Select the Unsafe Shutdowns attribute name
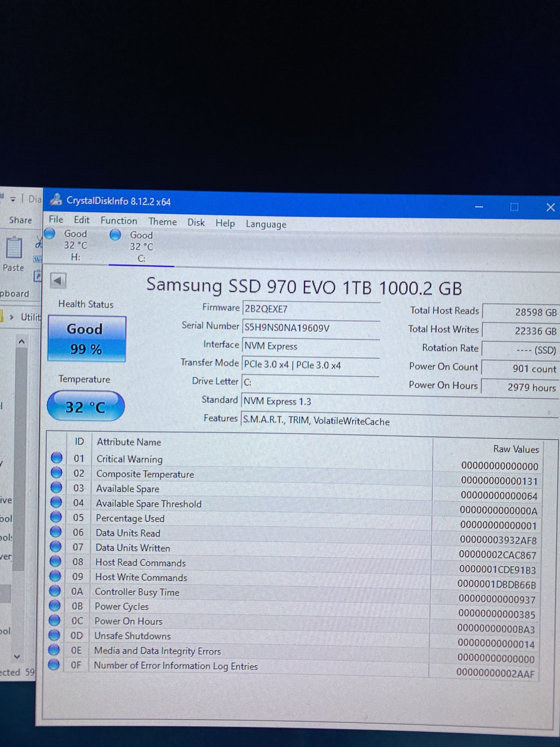The height and width of the screenshot is (747, 560). click(132, 636)
